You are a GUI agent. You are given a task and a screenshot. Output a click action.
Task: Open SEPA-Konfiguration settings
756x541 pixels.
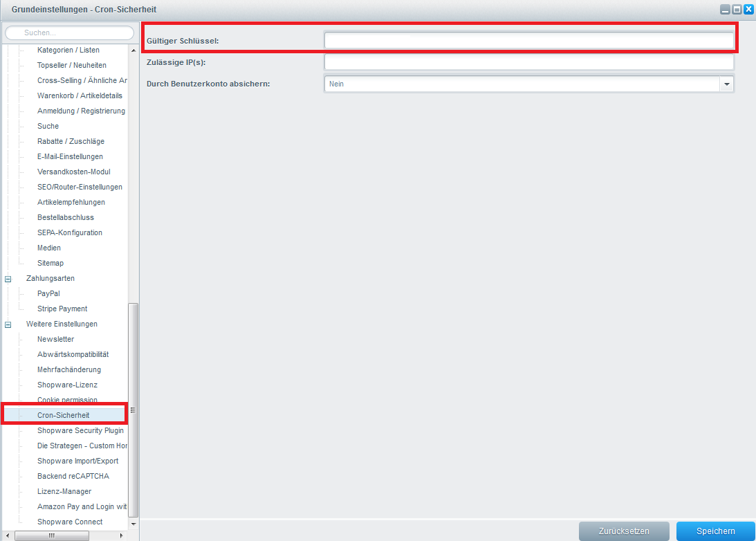point(69,232)
